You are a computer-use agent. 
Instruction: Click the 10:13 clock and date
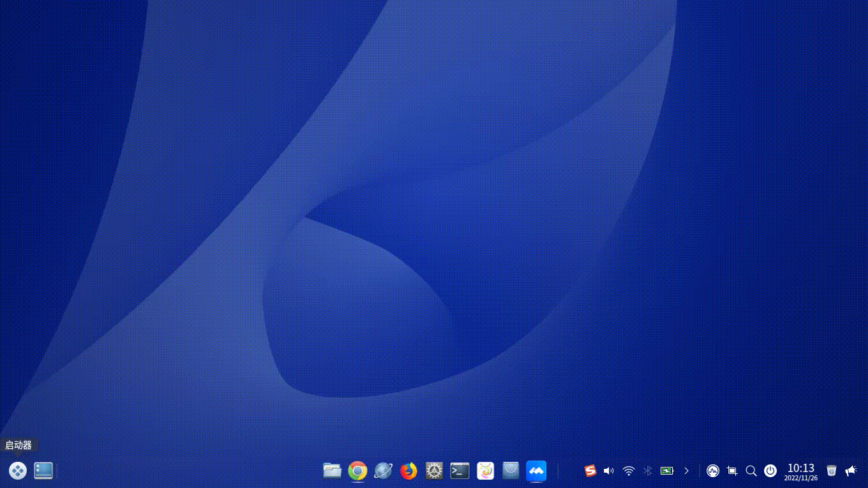[800, 471]
